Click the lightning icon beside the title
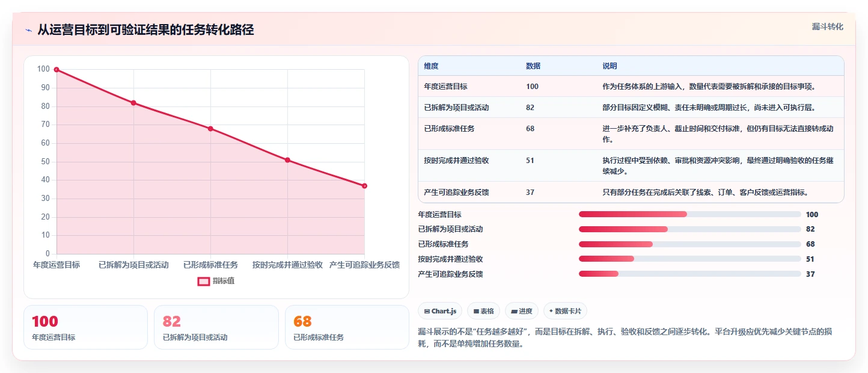The width and height of the screenshot is (868, 373). pos(28,31)
